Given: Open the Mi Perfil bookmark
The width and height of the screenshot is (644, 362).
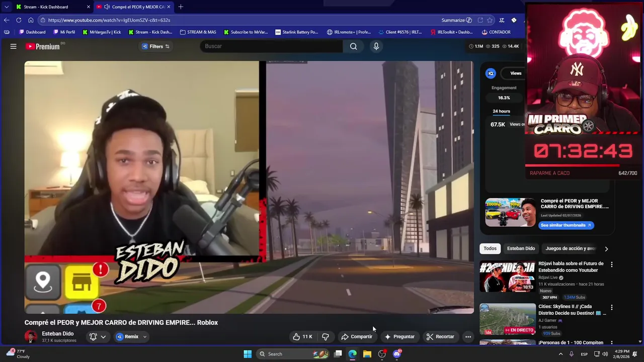Looking at the screenshot, I should pyautogui.click(x=63, y=32).
